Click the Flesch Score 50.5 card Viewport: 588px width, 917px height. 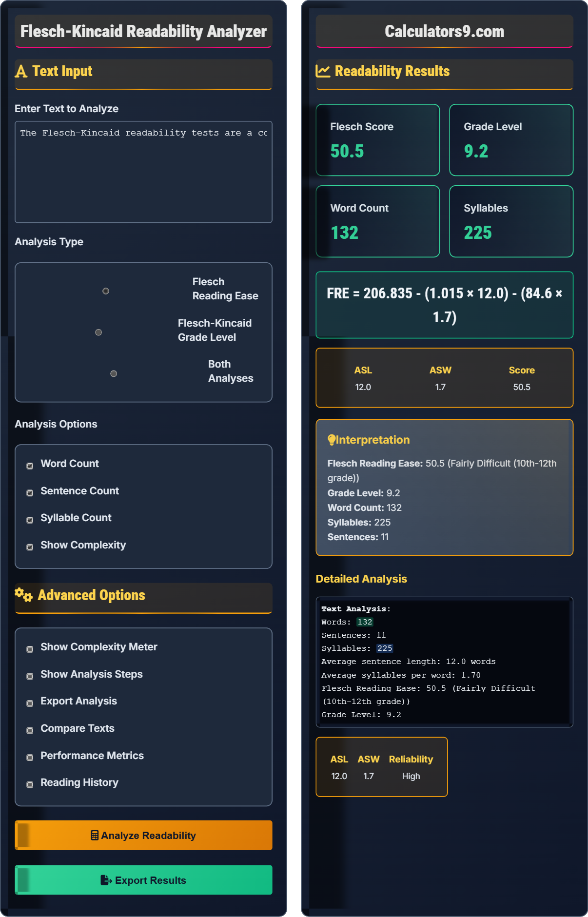378,140
